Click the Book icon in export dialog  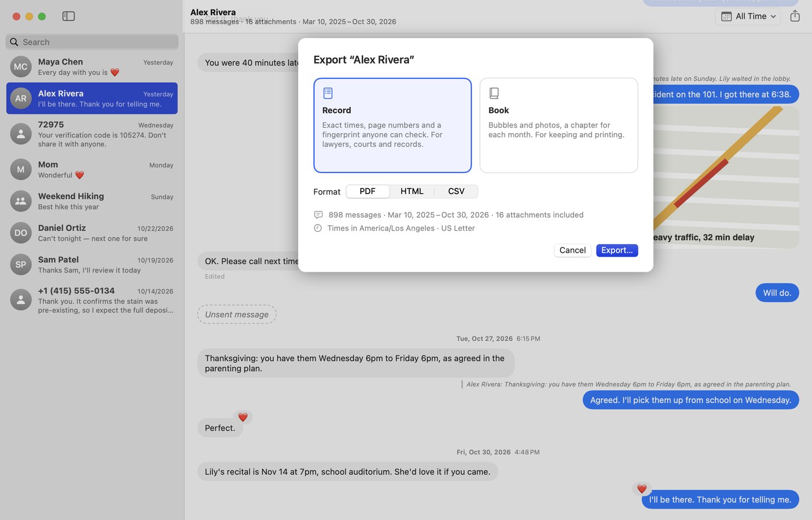(494, 93)
